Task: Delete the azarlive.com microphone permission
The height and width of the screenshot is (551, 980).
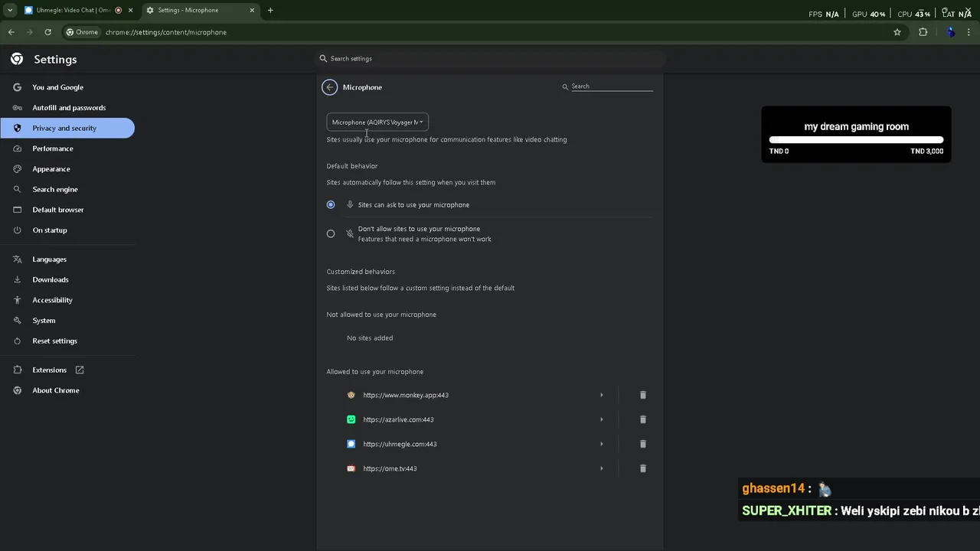Action: coord(643,419)
